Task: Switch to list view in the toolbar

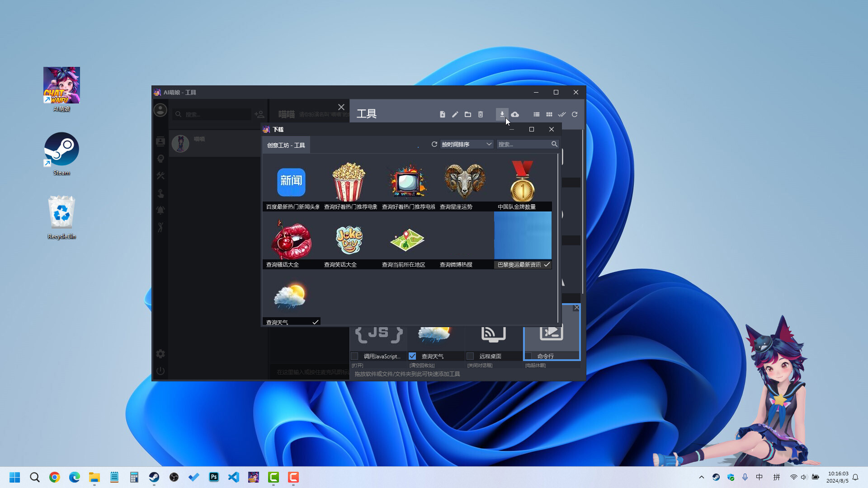Action: tap(537, 114)
